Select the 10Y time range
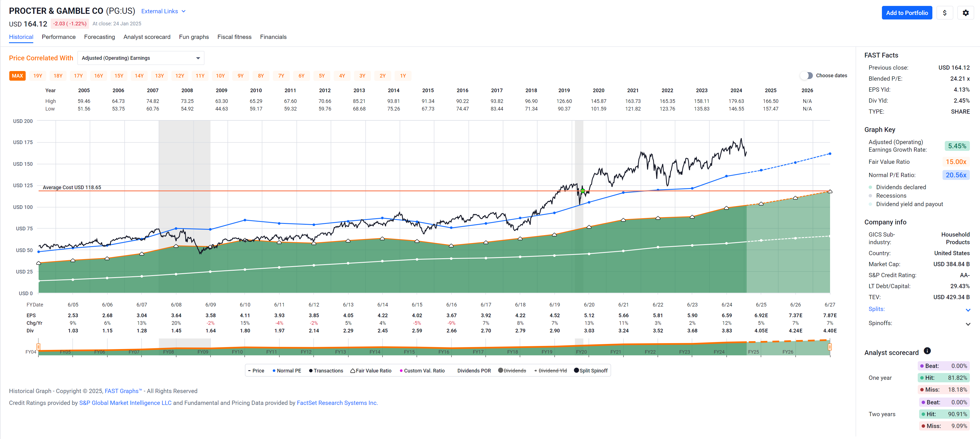This screenshot has height=439, width=980. tap(220, 76)
